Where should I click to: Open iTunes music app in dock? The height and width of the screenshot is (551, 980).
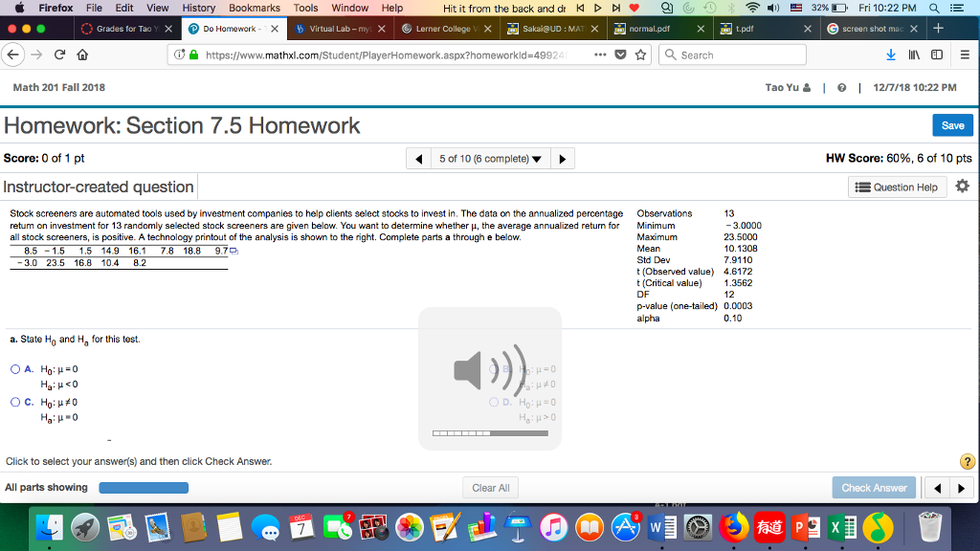pyautogui.click(x=553, y=527)
